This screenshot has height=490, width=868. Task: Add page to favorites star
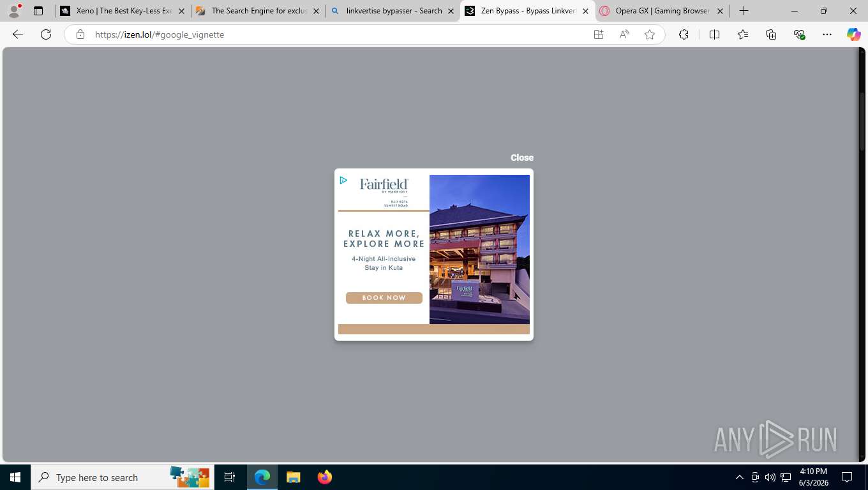(x=650, y=34)
